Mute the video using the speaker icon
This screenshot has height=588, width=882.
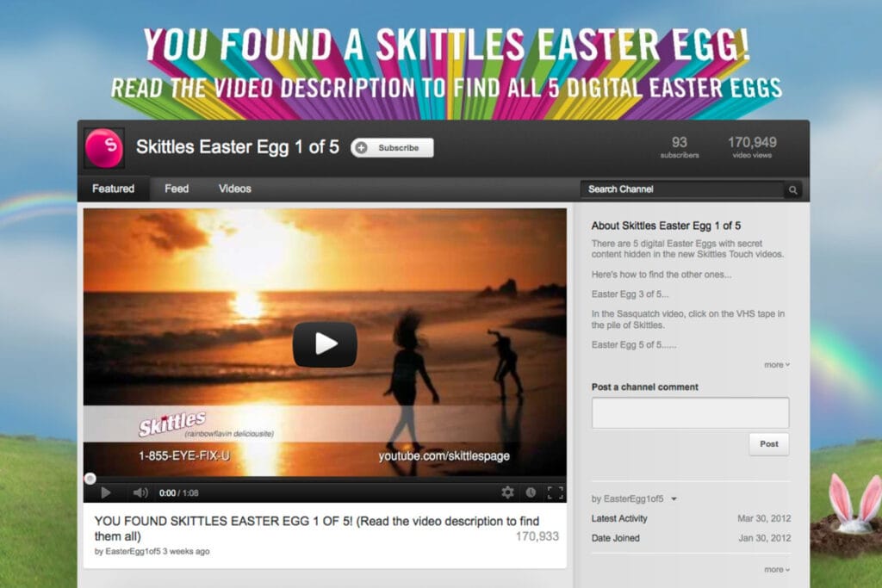pos(140,493)
